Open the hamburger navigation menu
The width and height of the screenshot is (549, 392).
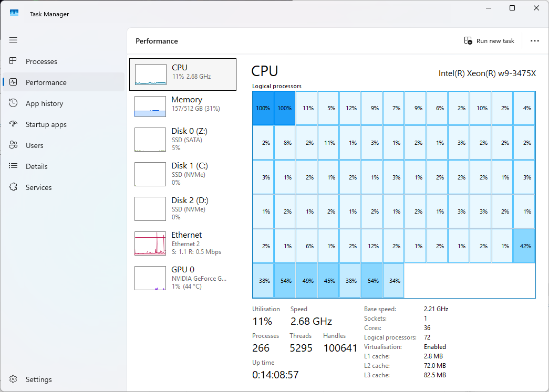pos(13,40)
